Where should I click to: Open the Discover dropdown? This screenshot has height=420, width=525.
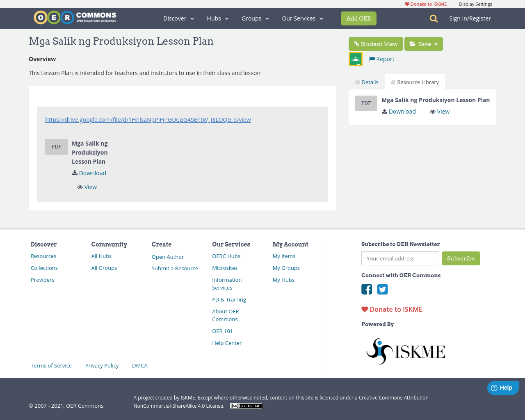click(x=178, y=18)
